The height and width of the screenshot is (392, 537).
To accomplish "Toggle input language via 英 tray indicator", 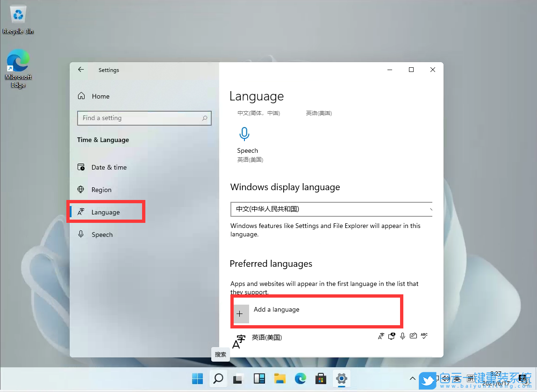I will tap(456, 378).
